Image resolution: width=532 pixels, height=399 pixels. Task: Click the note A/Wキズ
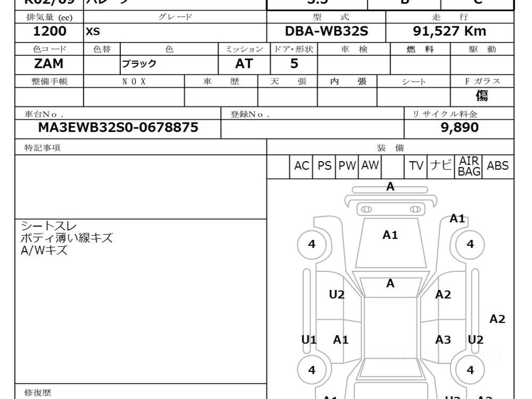(44, 250)
